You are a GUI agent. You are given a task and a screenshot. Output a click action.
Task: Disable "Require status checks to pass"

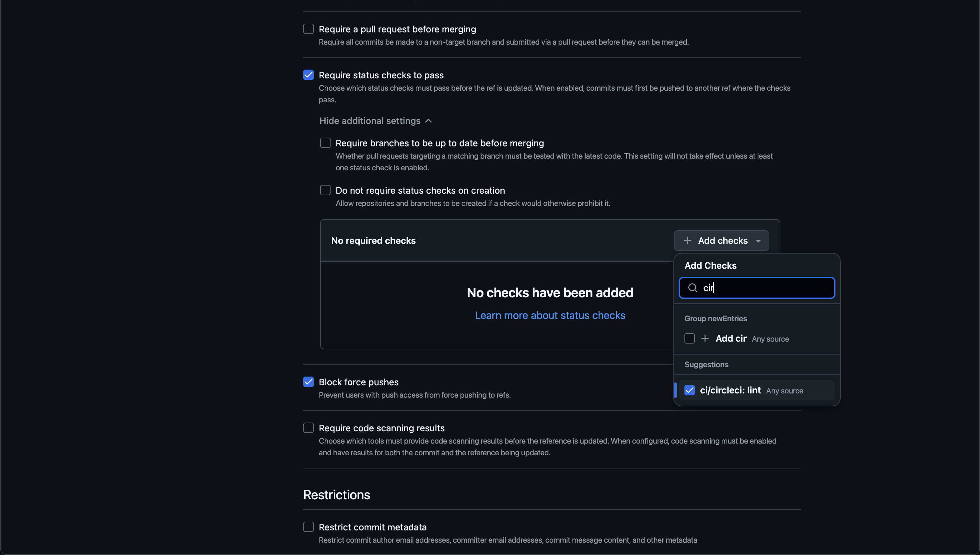coord(308,75)
